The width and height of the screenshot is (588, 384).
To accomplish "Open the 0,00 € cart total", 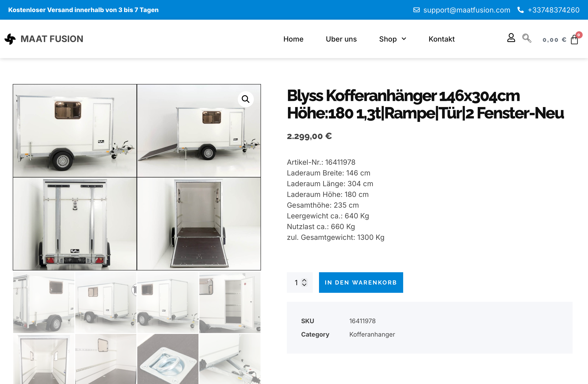I will click(554, 40).
